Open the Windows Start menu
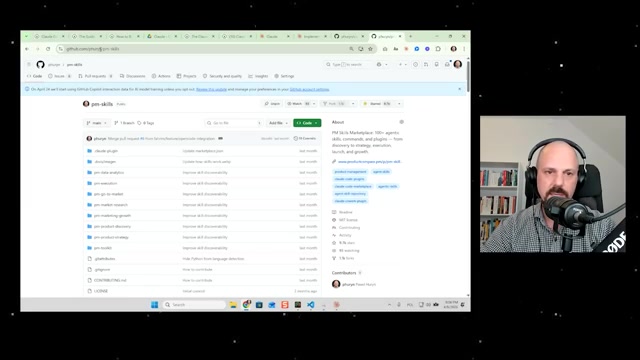The width and height of the screenshot is (640, 360). click(154, 305)
